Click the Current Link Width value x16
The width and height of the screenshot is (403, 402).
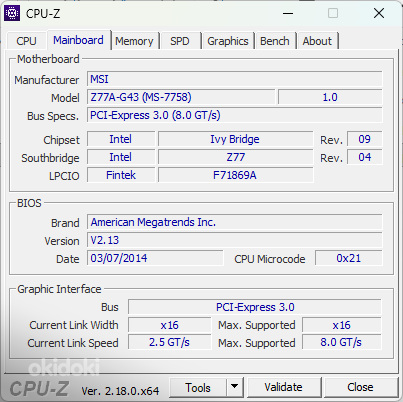[170, 325]
